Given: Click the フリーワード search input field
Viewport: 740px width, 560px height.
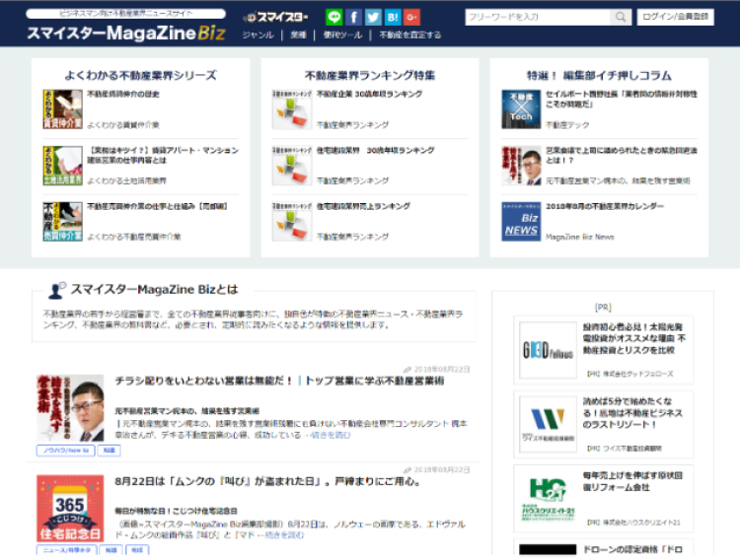Looking at the screenshot, I should click(538, 17).
